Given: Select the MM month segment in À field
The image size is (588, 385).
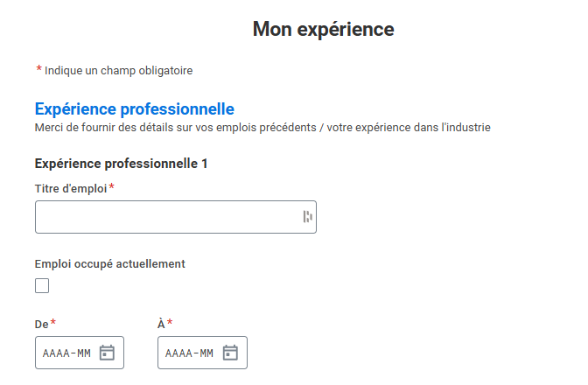Looking at the screenshot, I should pyautogui.click(x=206, y=353).
